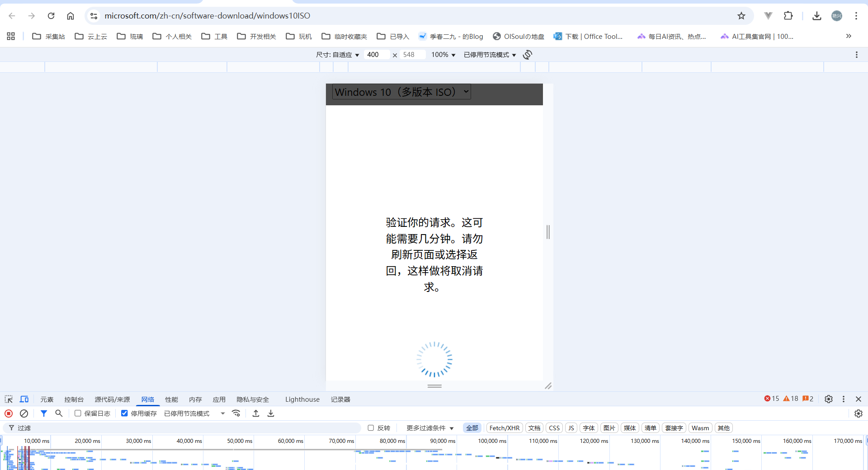The width and height of the screenshot is (868, 470).
Task: Enable the 保留日志 checkbox
Action: tap(78, 414)
